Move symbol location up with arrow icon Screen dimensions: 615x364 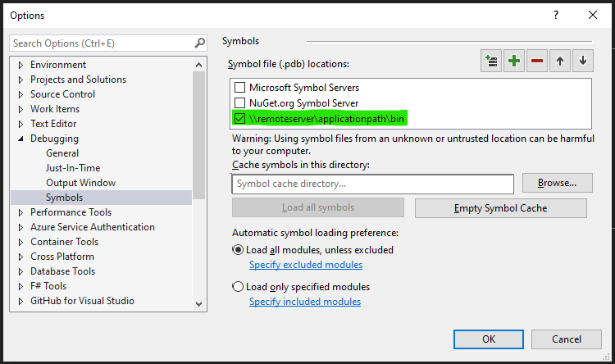560,61
